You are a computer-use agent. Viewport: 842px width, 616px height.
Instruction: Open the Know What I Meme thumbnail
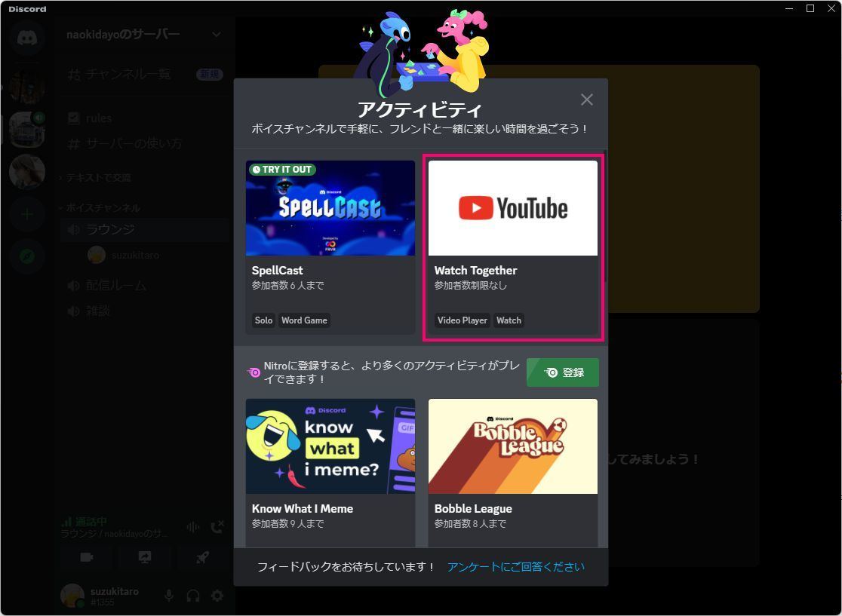coord(330,446)
